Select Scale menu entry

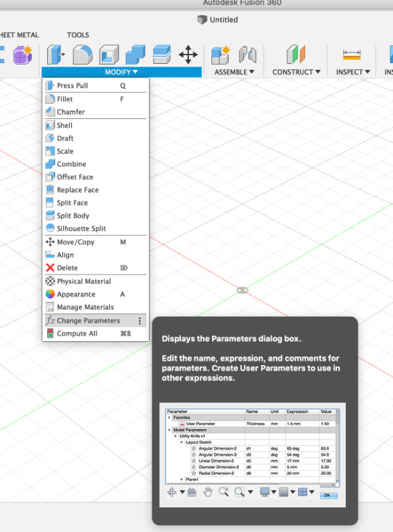click(x=96, y=152)
